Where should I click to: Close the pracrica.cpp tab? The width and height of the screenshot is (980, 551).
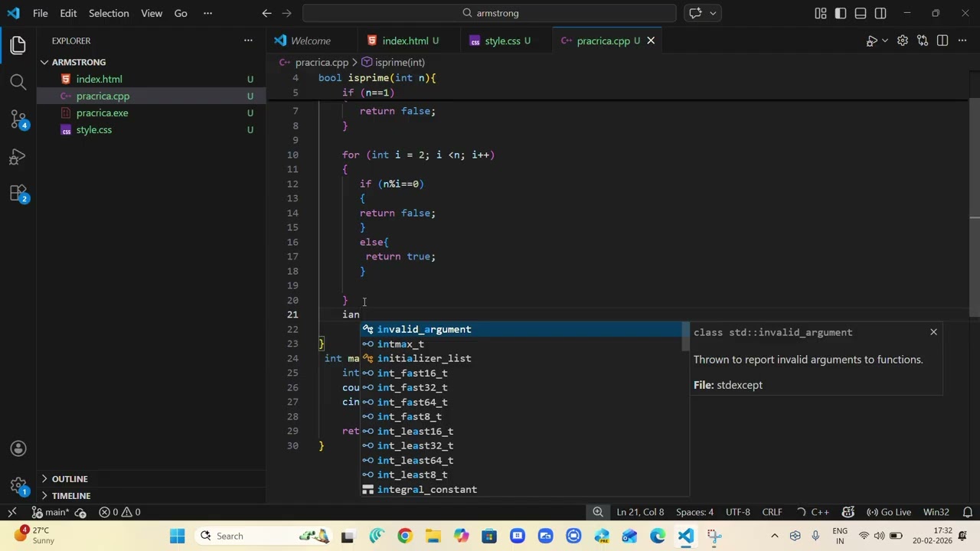(651, 41)
